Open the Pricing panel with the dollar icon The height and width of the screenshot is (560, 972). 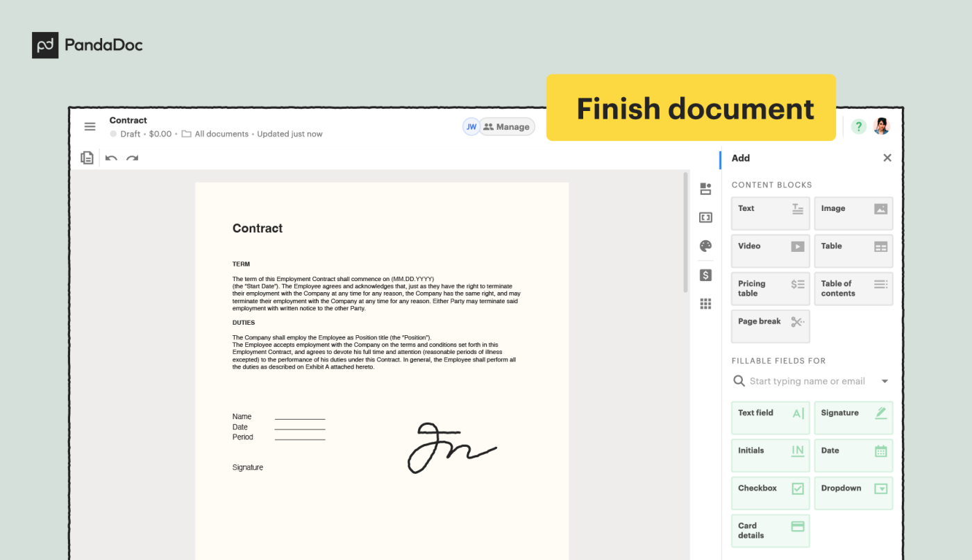(705, 275)
